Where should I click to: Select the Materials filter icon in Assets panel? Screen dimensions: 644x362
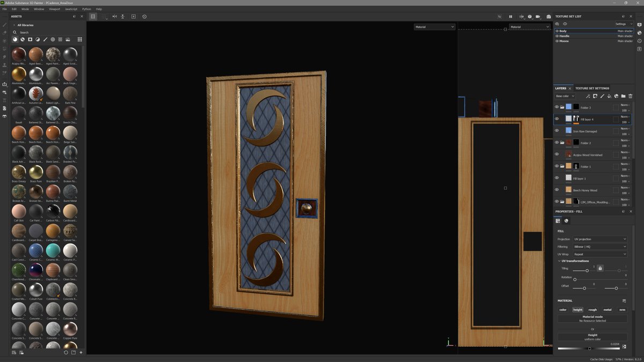click(14, 39)
